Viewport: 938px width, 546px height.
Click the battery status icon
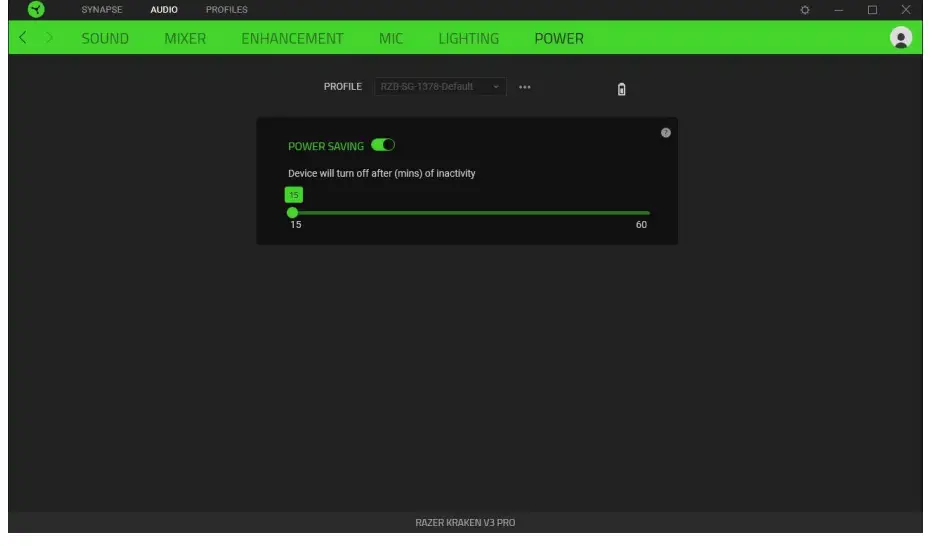click(x=621, y=89)
